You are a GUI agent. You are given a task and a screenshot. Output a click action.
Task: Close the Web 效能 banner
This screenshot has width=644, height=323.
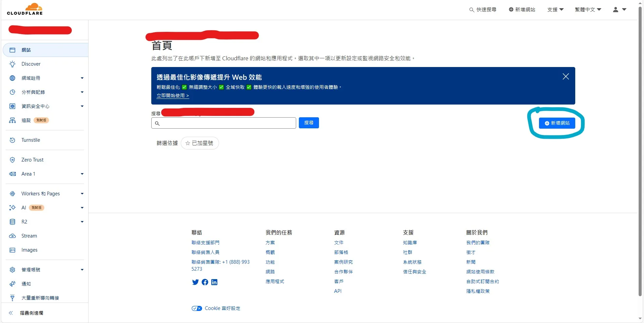click(566, 77)
